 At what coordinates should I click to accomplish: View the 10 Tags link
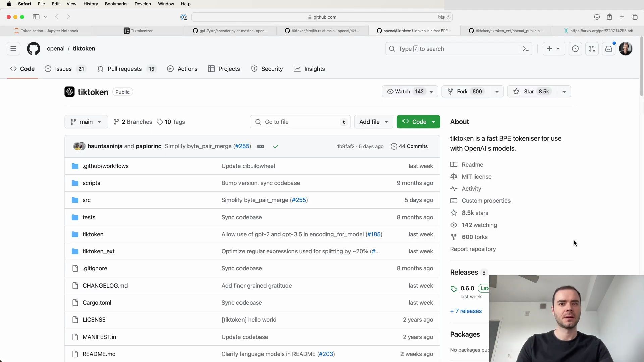click(171, 122)
